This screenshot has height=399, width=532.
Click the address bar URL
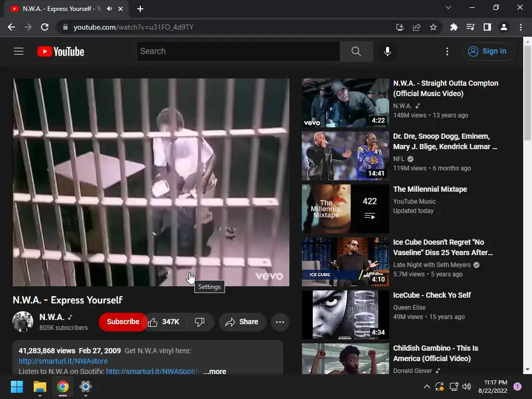pyautogui.click(x=134, y=27)
